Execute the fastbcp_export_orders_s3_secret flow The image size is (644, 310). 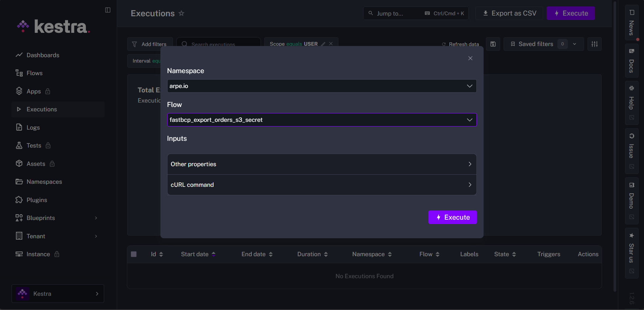point(452,217)
